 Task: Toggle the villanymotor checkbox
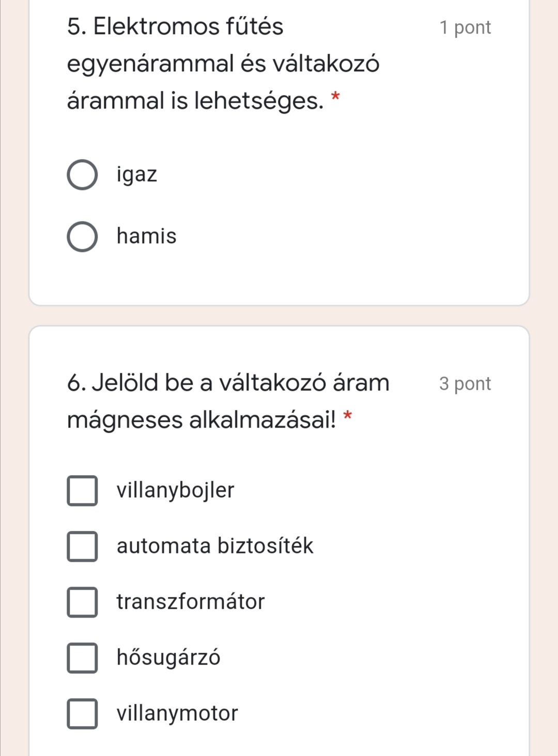(x=82, y=714)
